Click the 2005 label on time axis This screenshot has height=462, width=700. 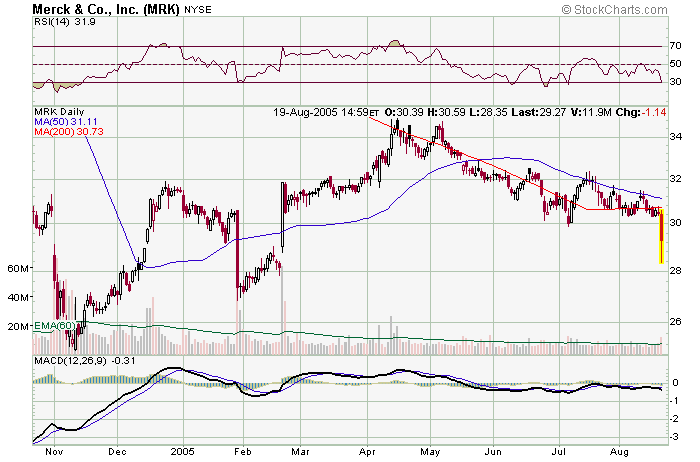(x=183, y=452)
